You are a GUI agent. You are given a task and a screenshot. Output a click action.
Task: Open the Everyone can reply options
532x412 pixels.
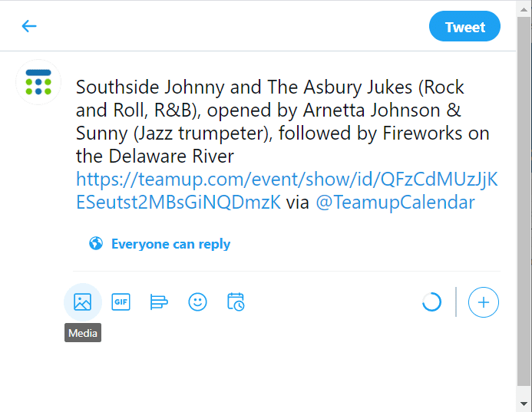tap(170, 244)
